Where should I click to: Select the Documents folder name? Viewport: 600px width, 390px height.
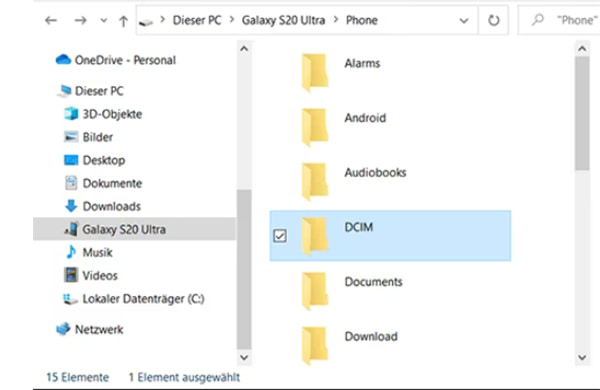click(373, 282)
